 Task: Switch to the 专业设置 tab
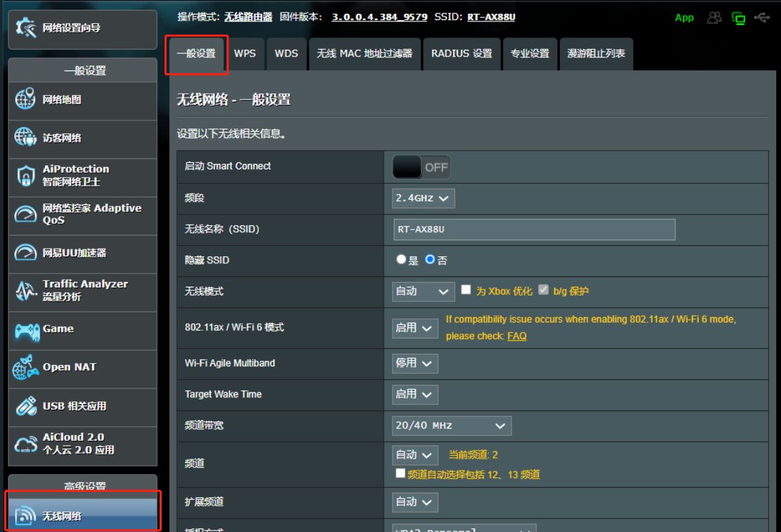[530, 54]
